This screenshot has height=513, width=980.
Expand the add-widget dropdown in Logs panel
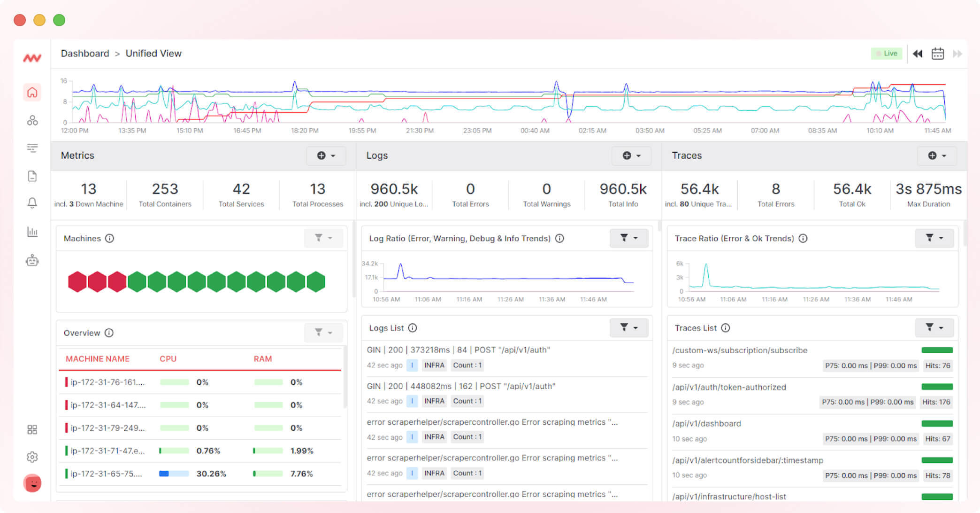point(631,155)
